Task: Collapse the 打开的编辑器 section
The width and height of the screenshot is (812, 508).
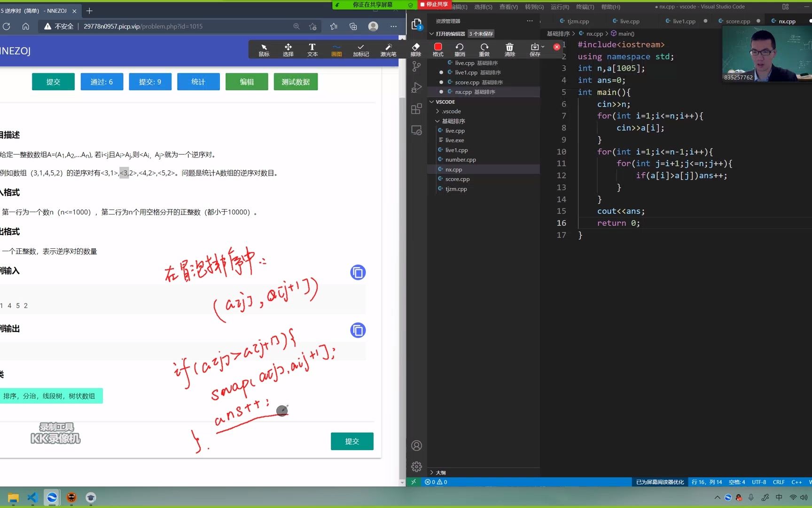Action: (x=432, y=34)
